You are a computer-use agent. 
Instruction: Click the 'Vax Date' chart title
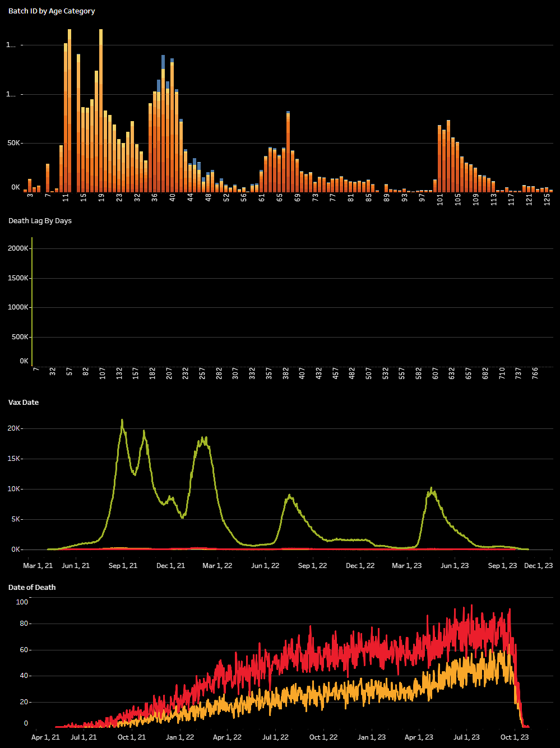click(x=24, y=403)
